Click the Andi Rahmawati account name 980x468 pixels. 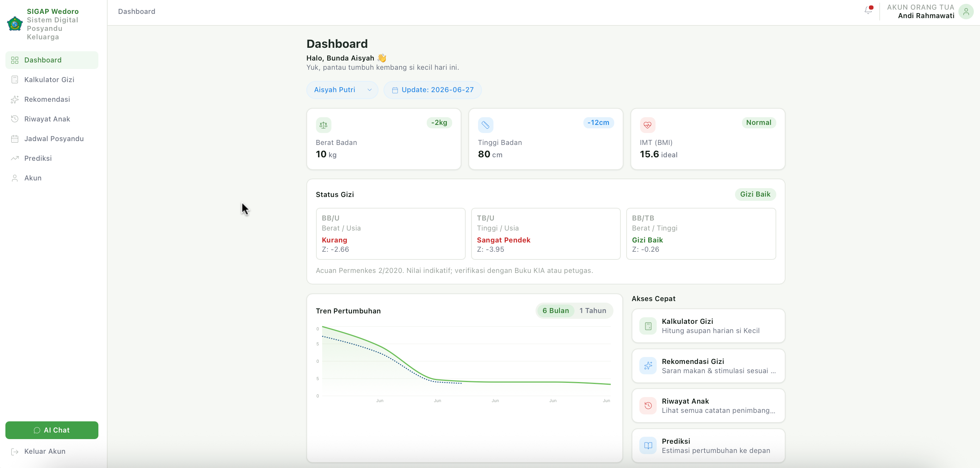tap(926, 16)
